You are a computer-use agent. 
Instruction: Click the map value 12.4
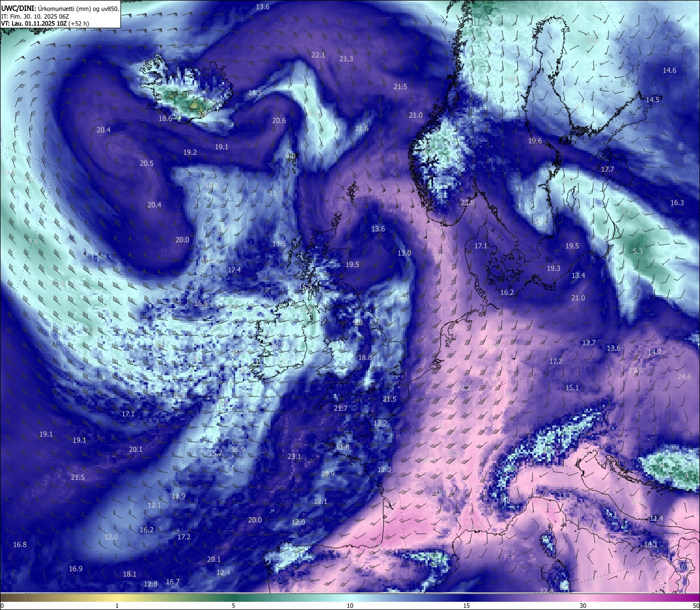coord(223,572)
